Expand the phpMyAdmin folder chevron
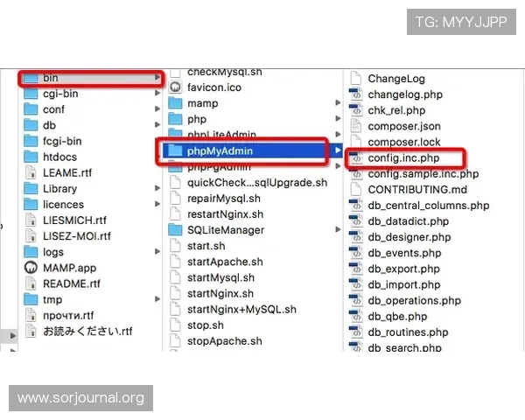 pos(338,150)
